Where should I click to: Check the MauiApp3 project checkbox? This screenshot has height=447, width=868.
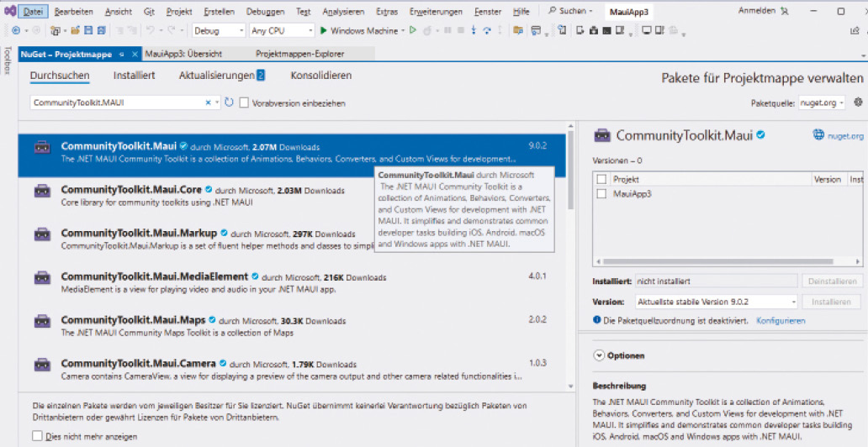tap(601, 193)
